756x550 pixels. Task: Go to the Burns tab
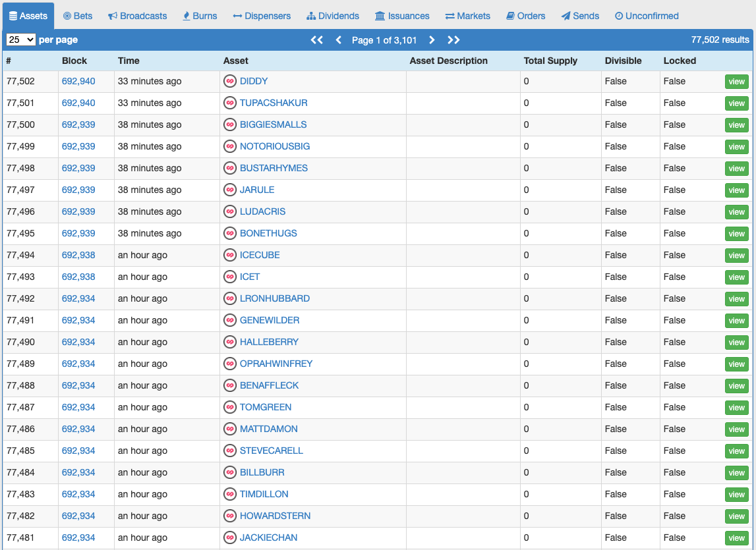coord(200,16)
